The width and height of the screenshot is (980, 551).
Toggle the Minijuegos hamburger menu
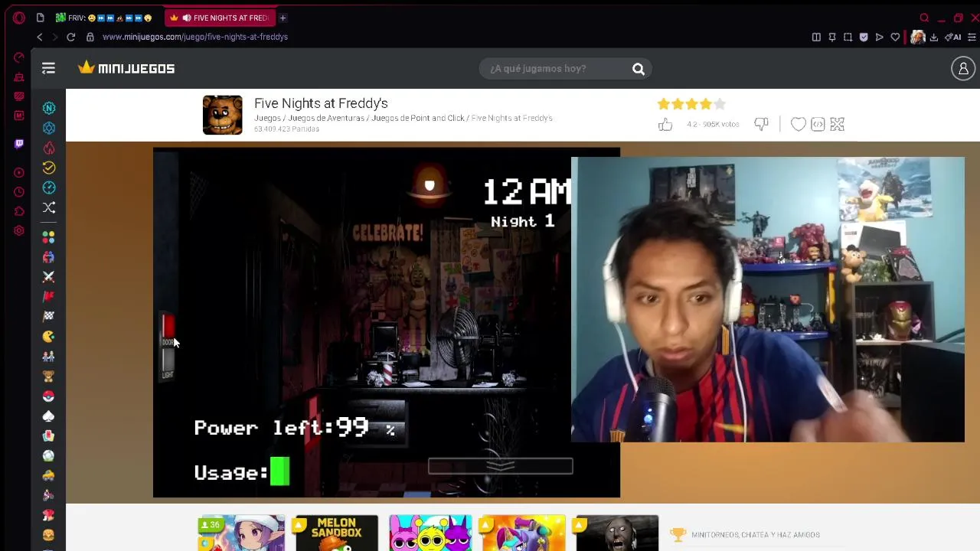(x=48, y=69)
